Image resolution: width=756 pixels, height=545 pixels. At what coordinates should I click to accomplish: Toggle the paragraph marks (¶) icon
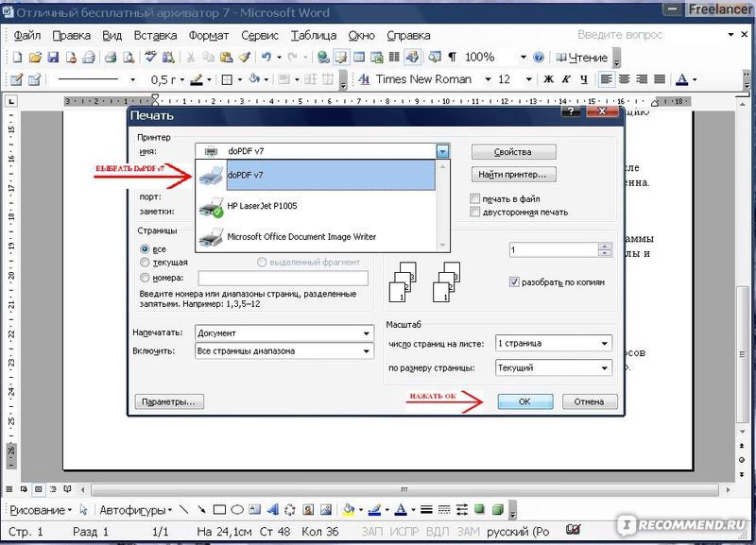coord(452,58)
